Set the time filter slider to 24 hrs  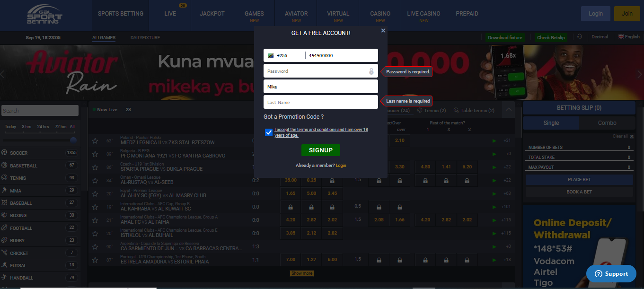click(43, 127)
